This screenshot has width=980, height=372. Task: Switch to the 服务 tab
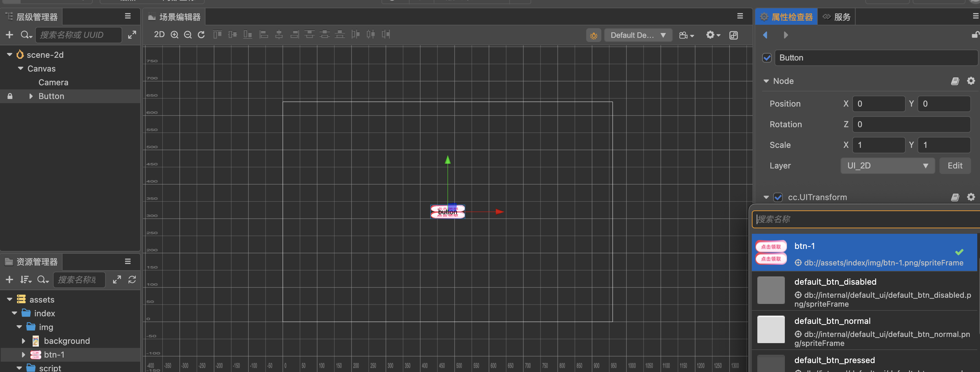[837, 17]
